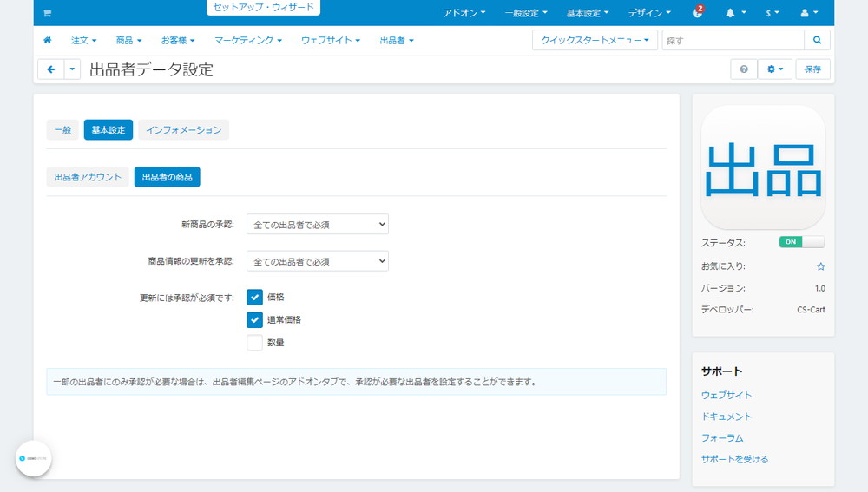Select the 基本設定 tab
Image resolution: width=868 pixels, height=492 pixels.
point(108,129)
